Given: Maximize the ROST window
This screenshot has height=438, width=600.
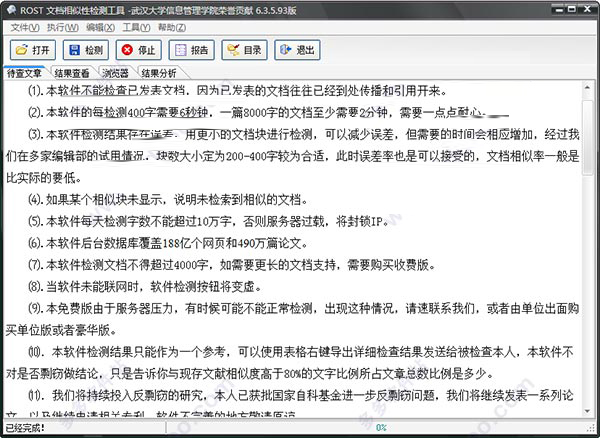Looking at the screenshot, I should click(x=572, y=9).
